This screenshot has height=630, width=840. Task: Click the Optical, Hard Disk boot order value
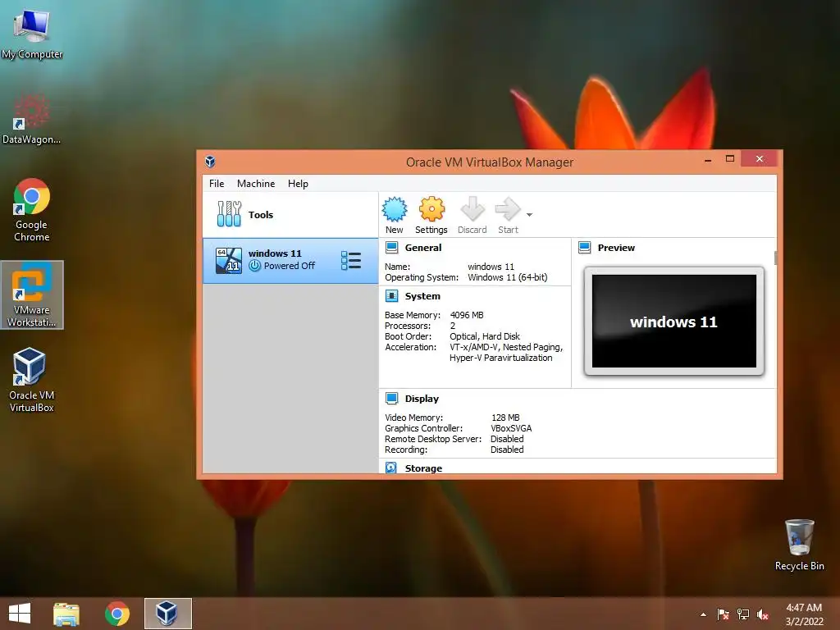(x=484, y=336)
